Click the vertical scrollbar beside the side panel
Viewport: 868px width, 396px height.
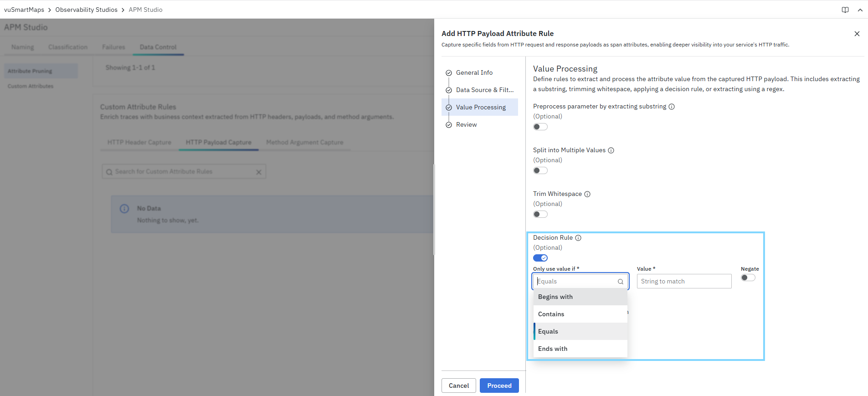pyautogui.click(x=434, y=210)
